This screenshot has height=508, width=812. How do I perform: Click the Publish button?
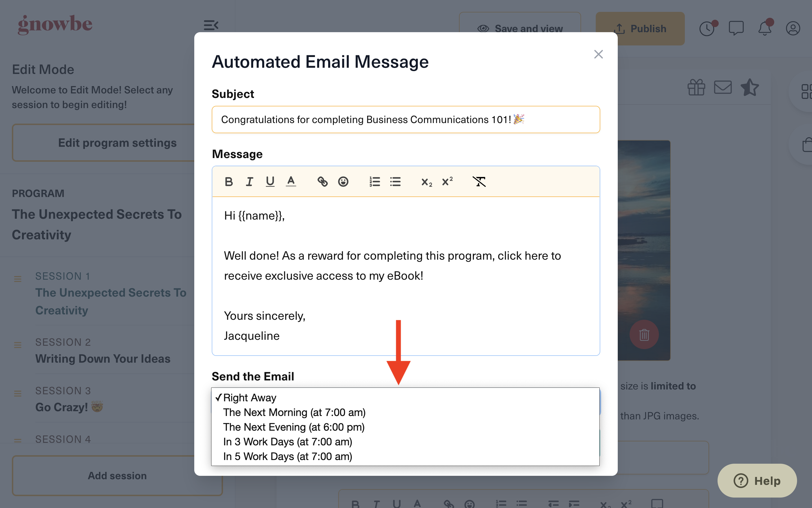(x=640, y=29)
